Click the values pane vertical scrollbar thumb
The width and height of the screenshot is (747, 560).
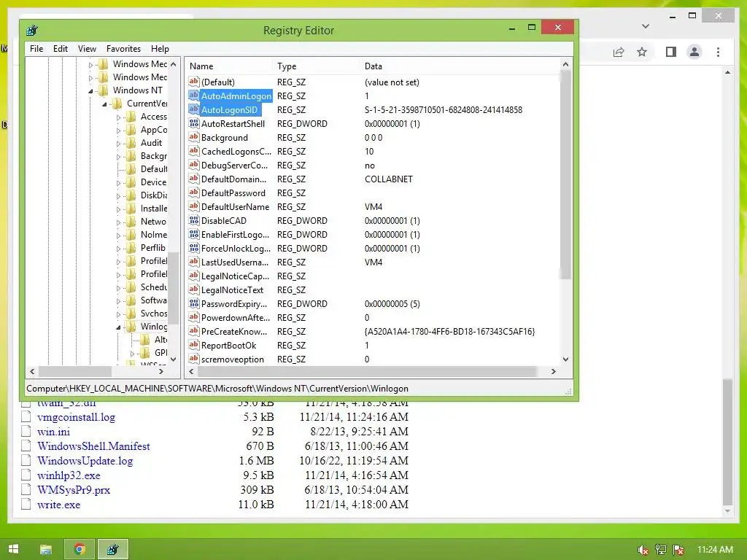[565, 175]
